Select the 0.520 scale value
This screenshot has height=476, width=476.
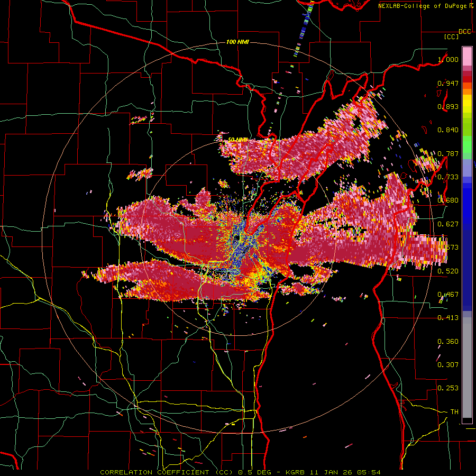point(448,271)
